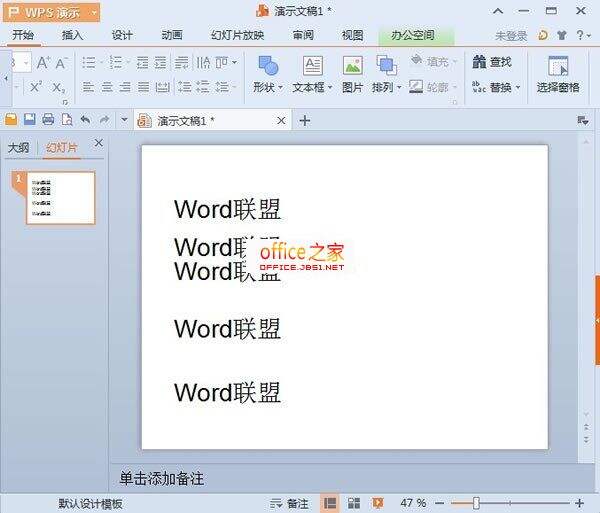Image resolution: width=600 pixels, height=513 pixels.
Task: Insert a 文本框 text box
Action: click(x=313, y=66)
